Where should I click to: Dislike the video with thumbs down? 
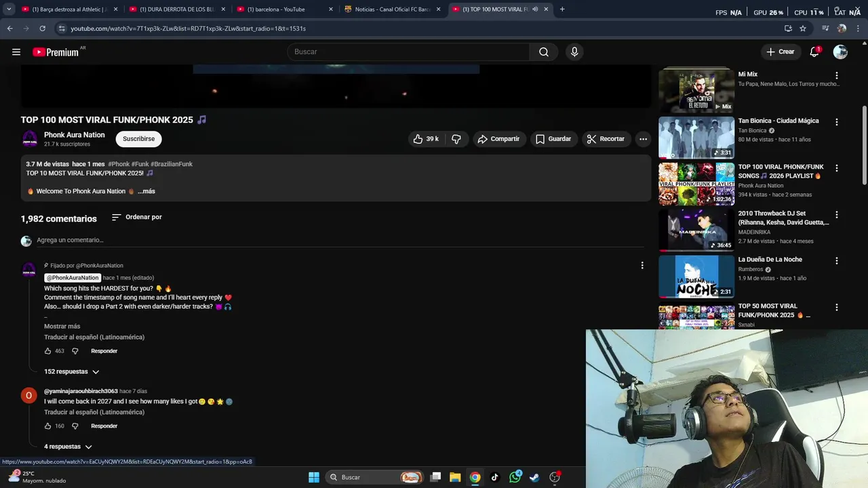(x=456, y=139)
